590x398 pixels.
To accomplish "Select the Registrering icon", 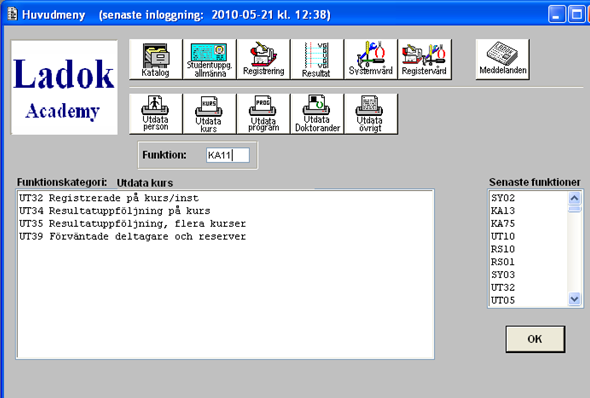I will 263,59.
